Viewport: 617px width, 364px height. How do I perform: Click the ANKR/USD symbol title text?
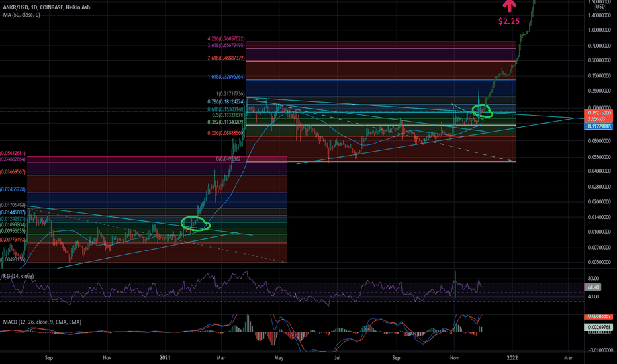pos(47,7)
